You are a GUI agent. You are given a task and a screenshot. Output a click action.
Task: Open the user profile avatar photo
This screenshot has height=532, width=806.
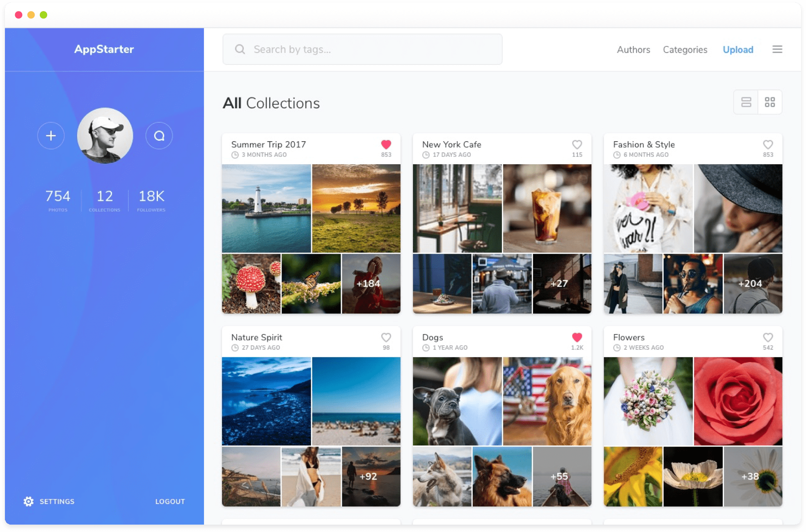click(105, 135)
